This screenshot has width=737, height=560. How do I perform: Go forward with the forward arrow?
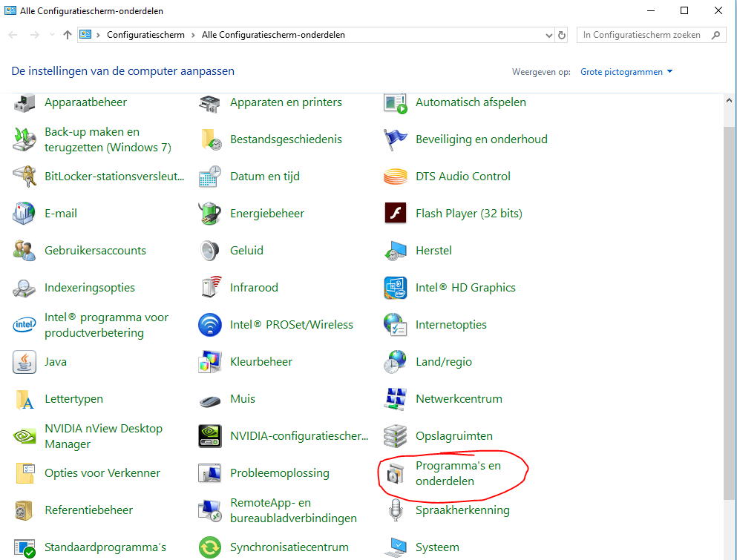click(34, 35)
